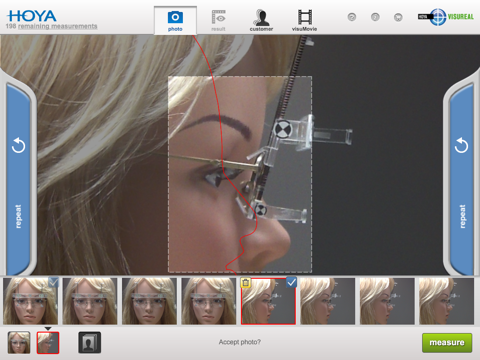Open the customer tab
480x360 pixels.
click(x=261, y=20)
